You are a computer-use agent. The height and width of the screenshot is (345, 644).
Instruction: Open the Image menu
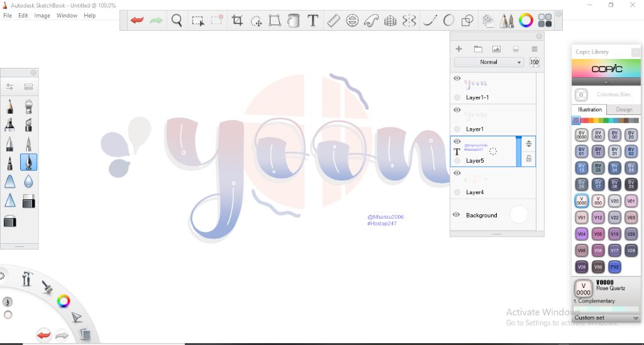pyautogui.click(x=42, y=15)
